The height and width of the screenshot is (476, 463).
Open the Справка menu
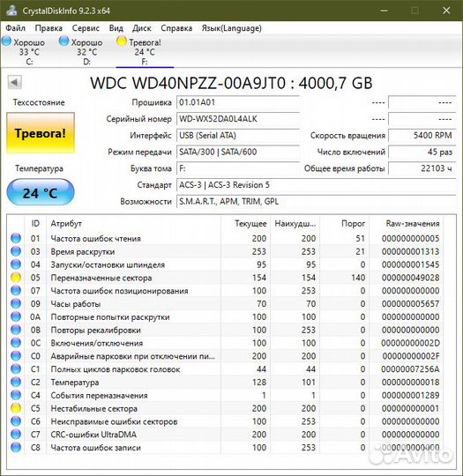176,28
